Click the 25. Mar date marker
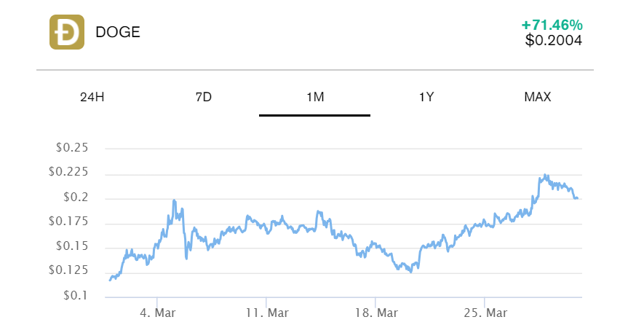This screenshot has width=644, height=333. coord(485,313)
